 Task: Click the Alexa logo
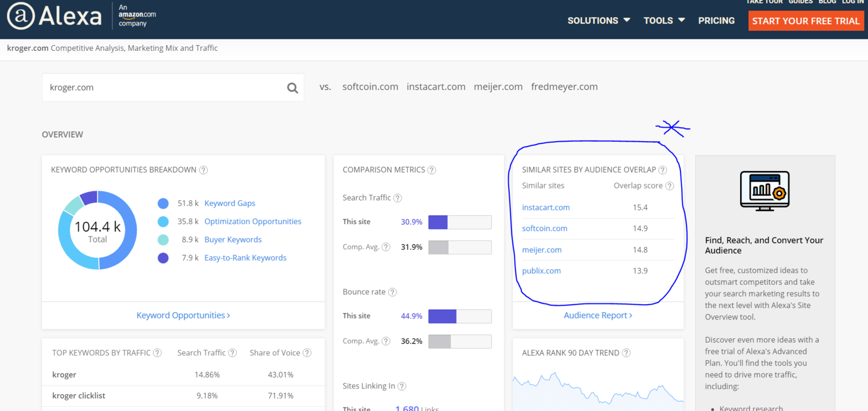click(x=54, y=16)
